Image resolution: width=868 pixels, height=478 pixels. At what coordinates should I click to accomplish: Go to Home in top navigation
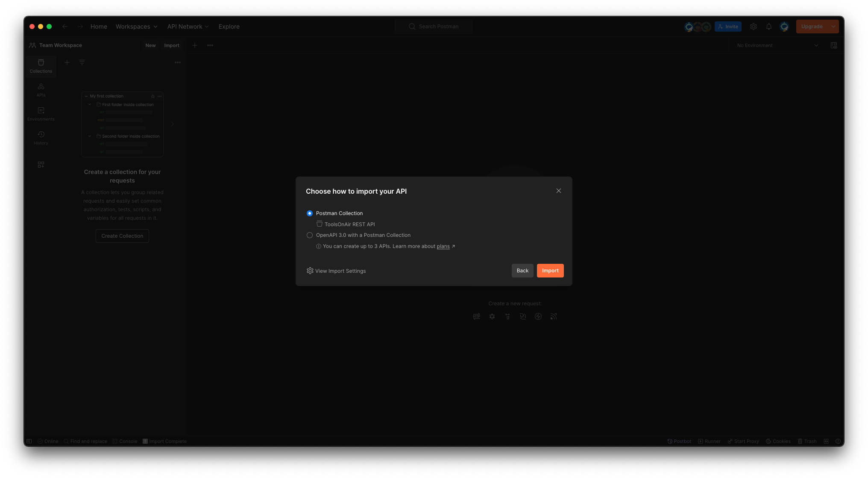point(99,27)
